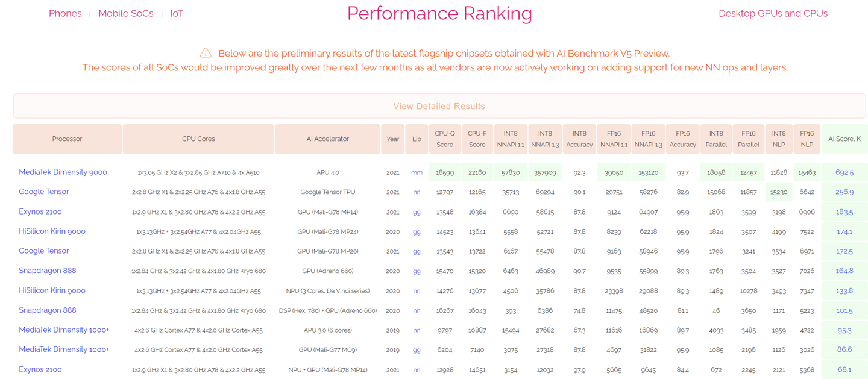Open Exynos 2100 with 183.5 AI score
The width and height of the screenshot is (868, 379).
pyautogui.click(x=40, y=211)
